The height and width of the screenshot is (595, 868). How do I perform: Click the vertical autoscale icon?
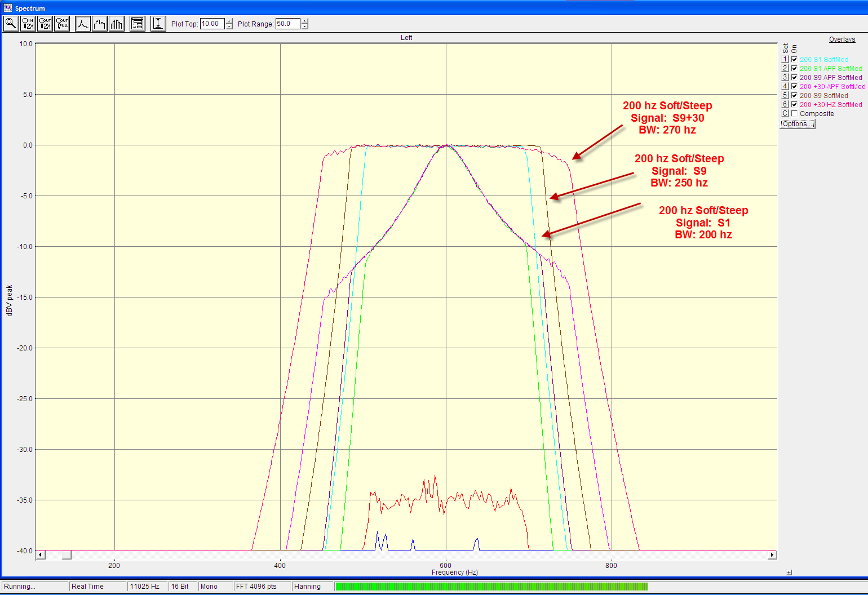158,24
